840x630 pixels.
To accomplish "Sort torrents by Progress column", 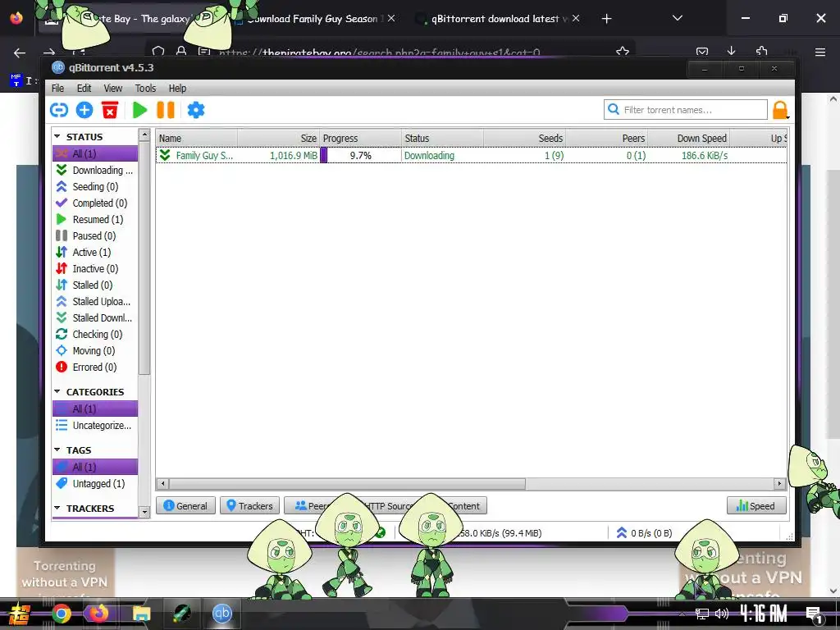I will click(361, 138).
